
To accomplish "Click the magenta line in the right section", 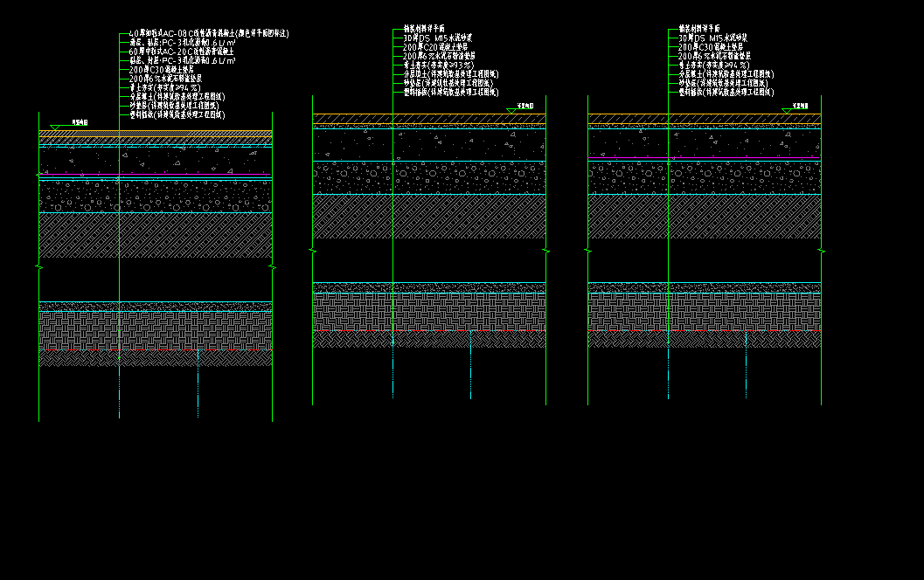I will coord(704,157).
